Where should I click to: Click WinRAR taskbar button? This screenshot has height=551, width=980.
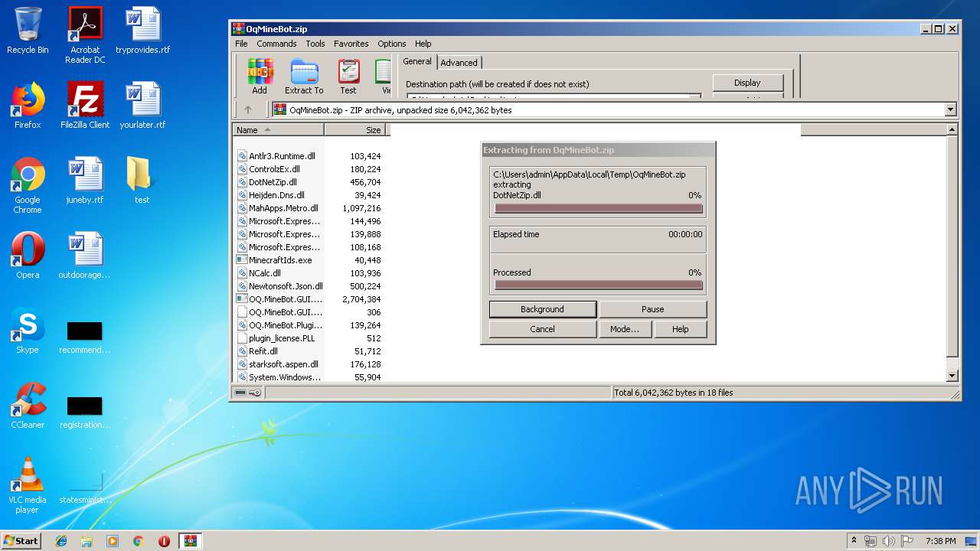(190, 541)
